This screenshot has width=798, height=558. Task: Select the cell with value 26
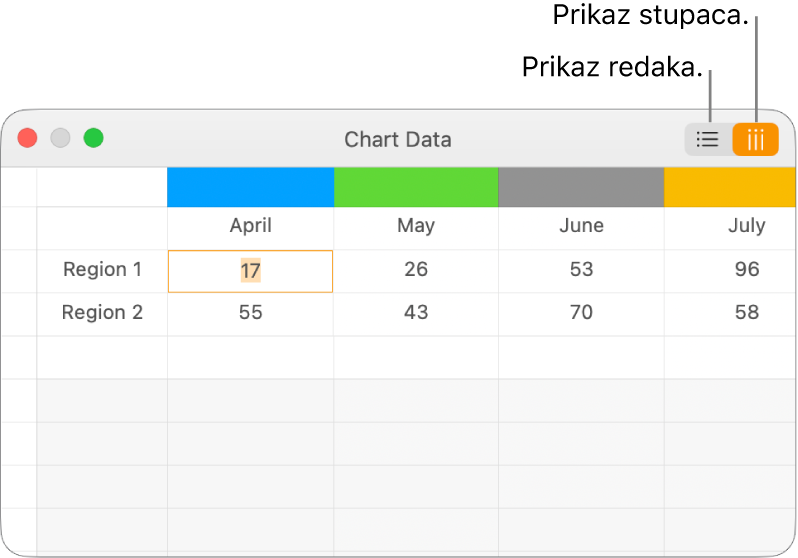click(x=416, y=270)
